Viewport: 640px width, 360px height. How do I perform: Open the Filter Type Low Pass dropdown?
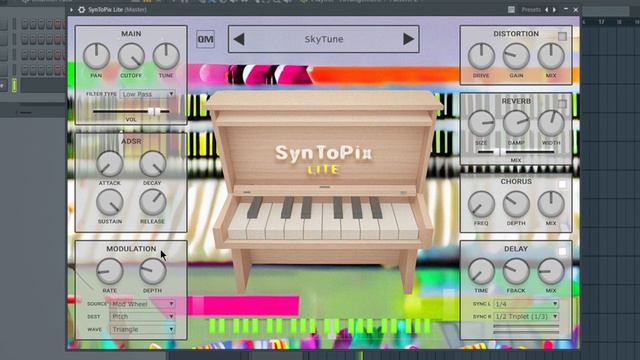pos(148,94)
